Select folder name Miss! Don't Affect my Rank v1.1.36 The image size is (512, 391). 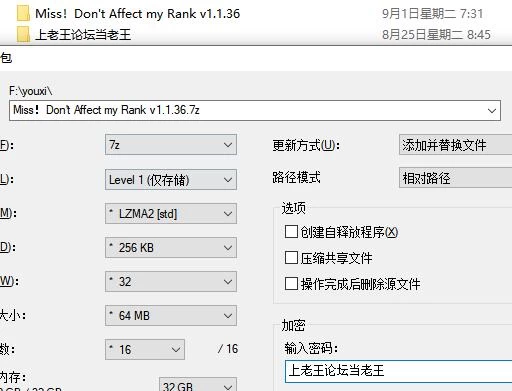pos(137,14)
